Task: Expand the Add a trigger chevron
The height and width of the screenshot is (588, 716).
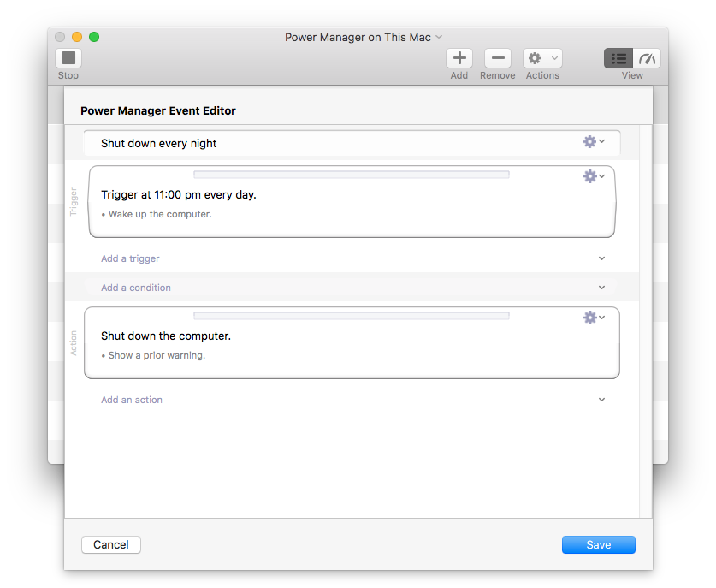Action: pyautogui.click(x=602, y=258)
